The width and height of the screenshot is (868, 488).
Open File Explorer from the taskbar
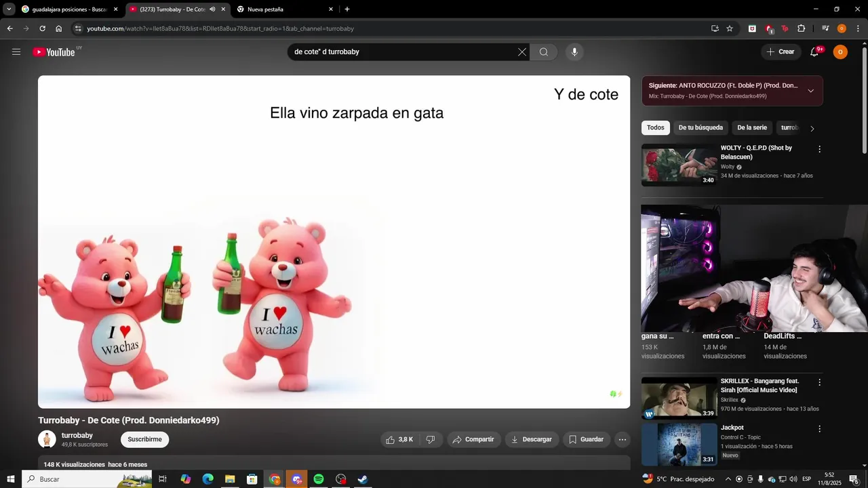click(230, 479)
